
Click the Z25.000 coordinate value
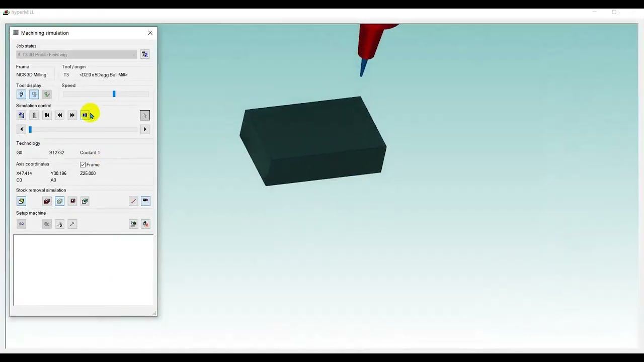pyautogui.click(x=88, y=173)
